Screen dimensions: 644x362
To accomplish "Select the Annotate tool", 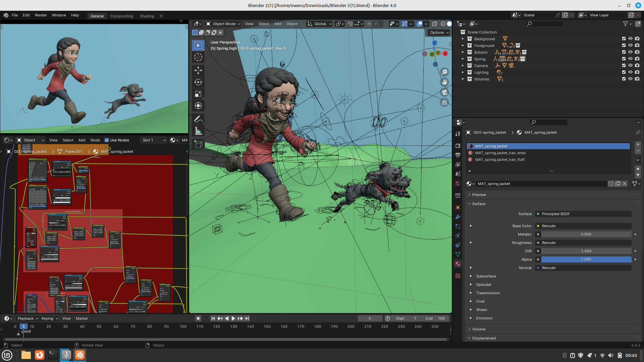I will [x=198, y=119].
